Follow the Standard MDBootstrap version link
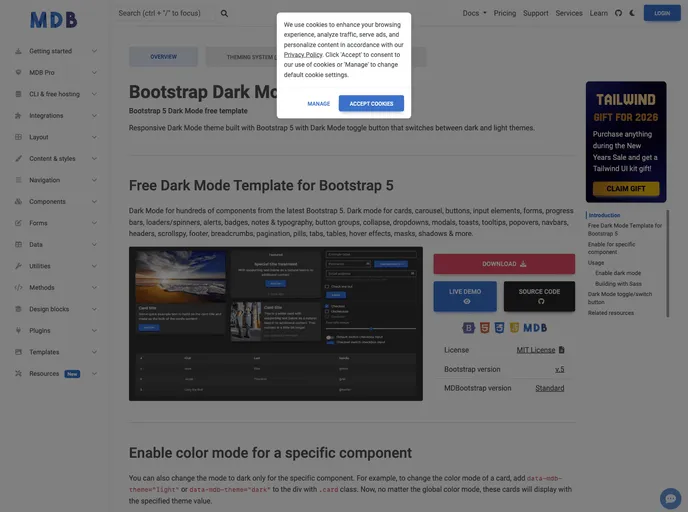Image resolution: width=688 pixels, height=512 pixels. click(x=549, y=388)
